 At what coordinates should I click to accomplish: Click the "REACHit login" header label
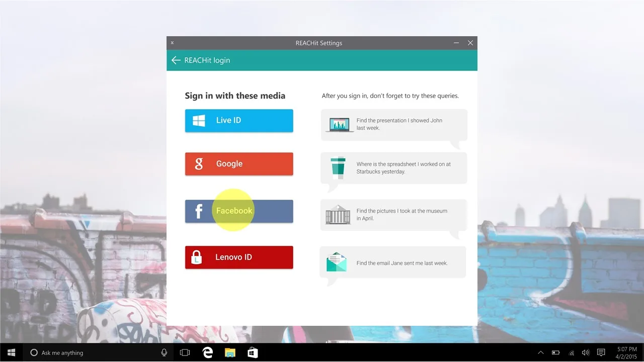click(207, 60)
